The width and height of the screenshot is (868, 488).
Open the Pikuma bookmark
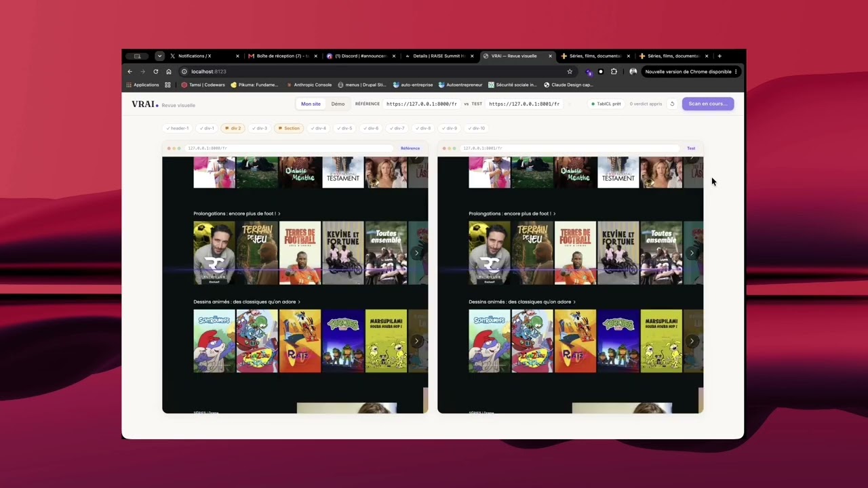pos(254,85)
